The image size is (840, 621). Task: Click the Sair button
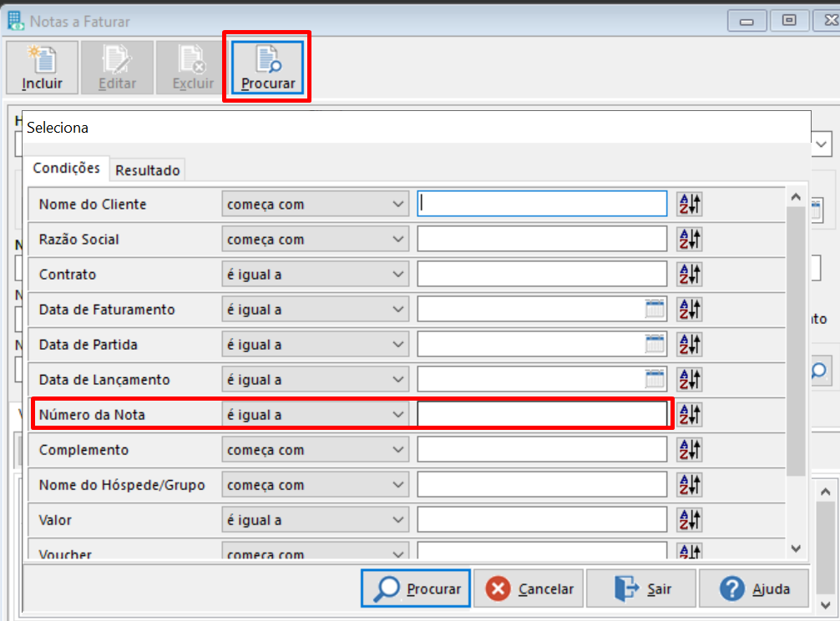642,588
